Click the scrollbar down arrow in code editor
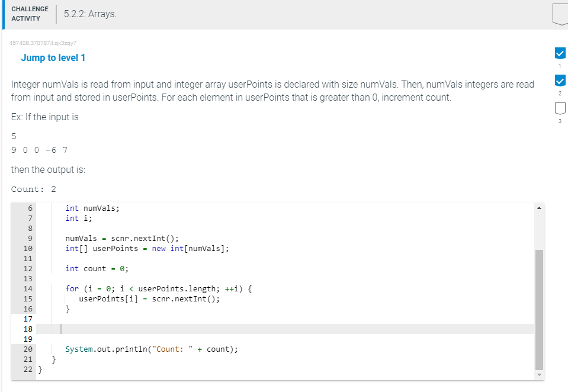Viewport: 568px width, 392px height. (x=539, y=374)
